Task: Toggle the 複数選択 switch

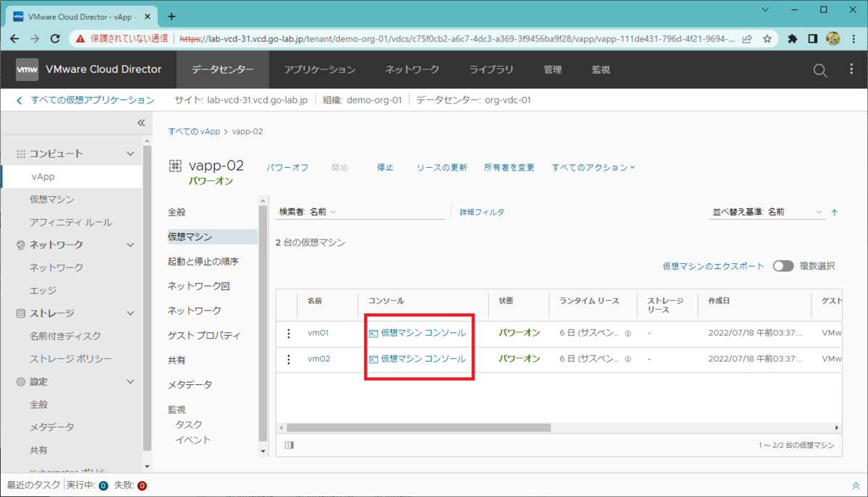Action: [783, 266]
